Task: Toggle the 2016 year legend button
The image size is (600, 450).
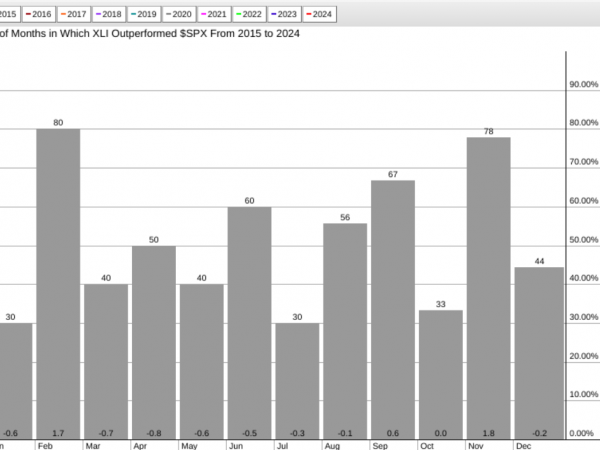Action: tap(39, 14)
